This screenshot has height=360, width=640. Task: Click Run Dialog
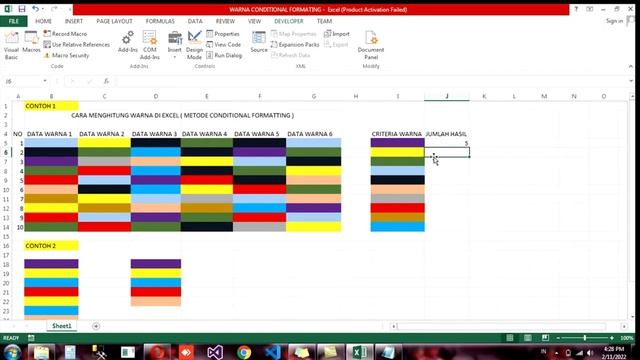[224, 55]
